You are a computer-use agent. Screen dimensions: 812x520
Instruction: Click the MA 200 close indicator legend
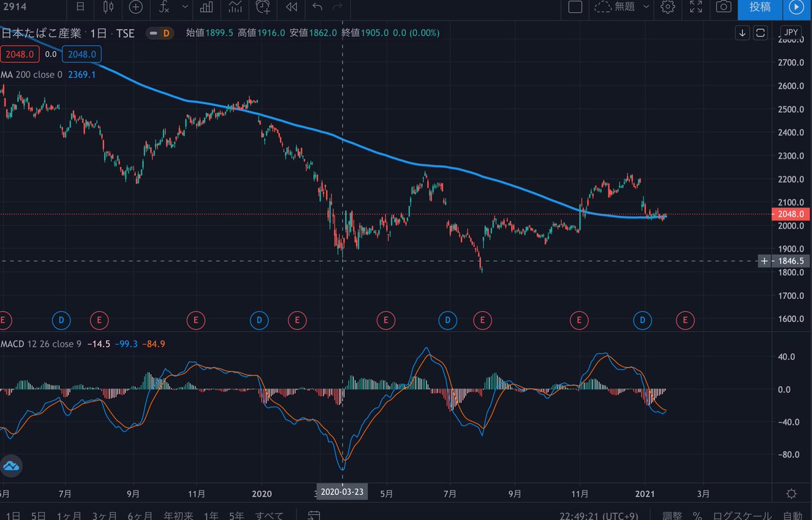pos(30,75)
